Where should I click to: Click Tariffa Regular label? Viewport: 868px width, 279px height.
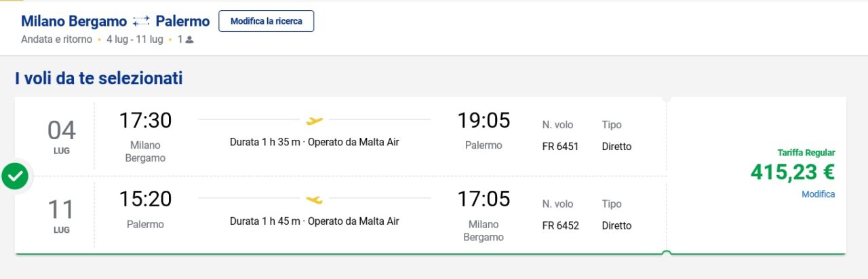806,153
